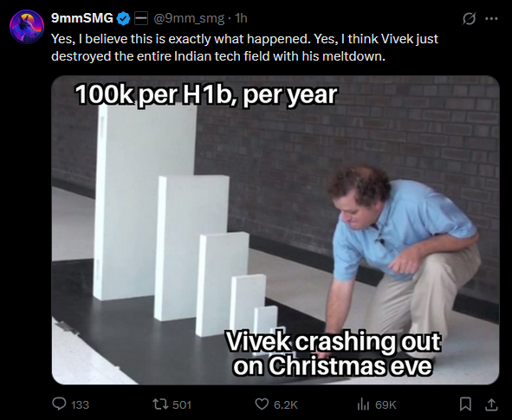Click the blue verified checkmark badge
The height and width of the screenshot is (420, 512).
pyautogui.click(x=124, y=18)
